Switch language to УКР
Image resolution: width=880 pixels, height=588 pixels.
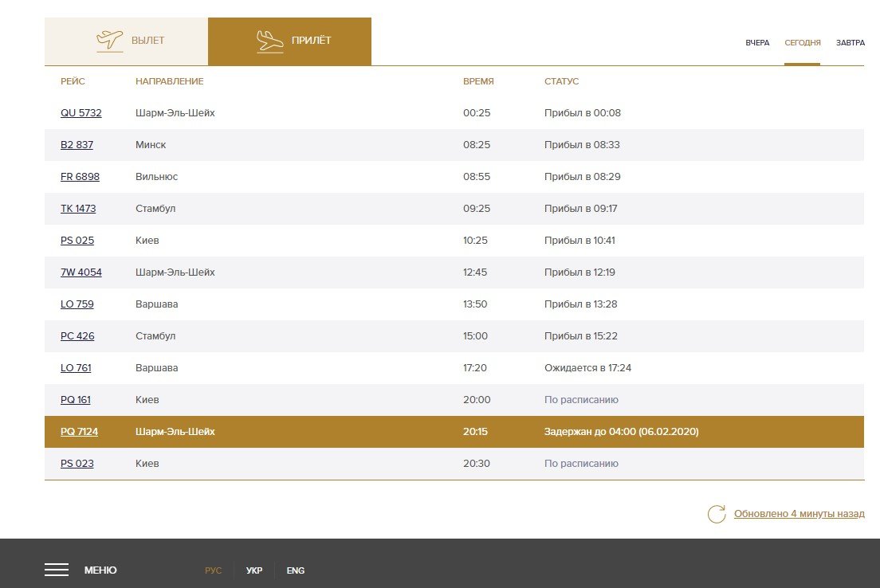pyautogui.click(x=254, y=570)
